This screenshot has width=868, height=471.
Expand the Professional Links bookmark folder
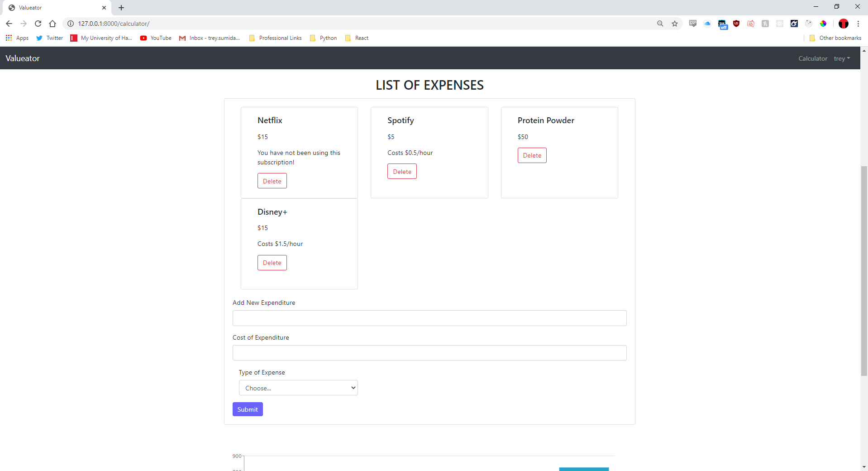(x=276, y=38)
